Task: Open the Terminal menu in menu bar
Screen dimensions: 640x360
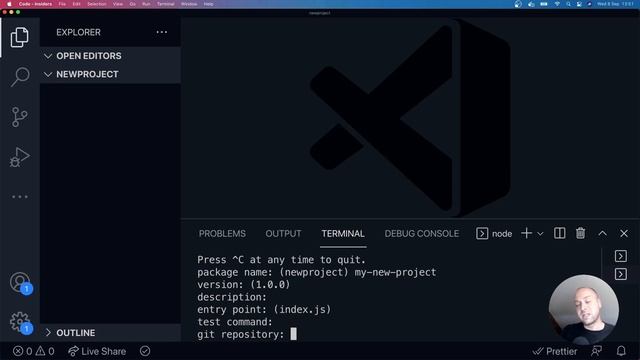Action: pyautogui.click(x=166, y=4)
